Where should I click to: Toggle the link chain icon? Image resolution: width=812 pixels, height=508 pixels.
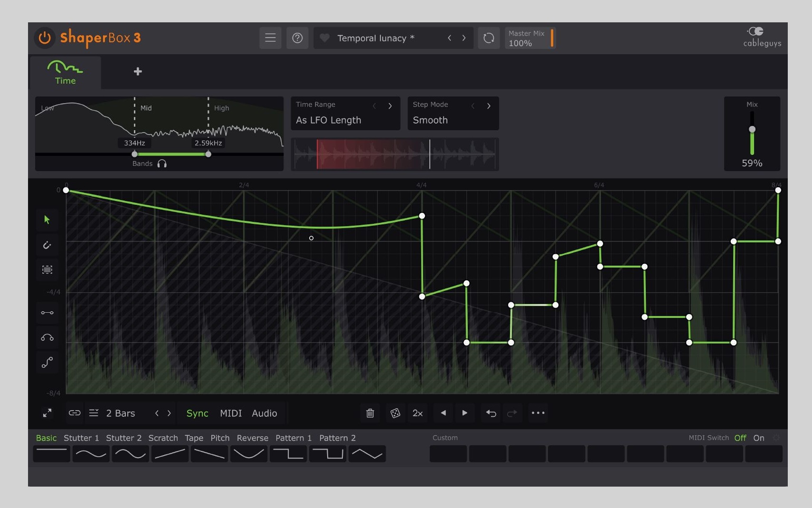coord(75,413)
